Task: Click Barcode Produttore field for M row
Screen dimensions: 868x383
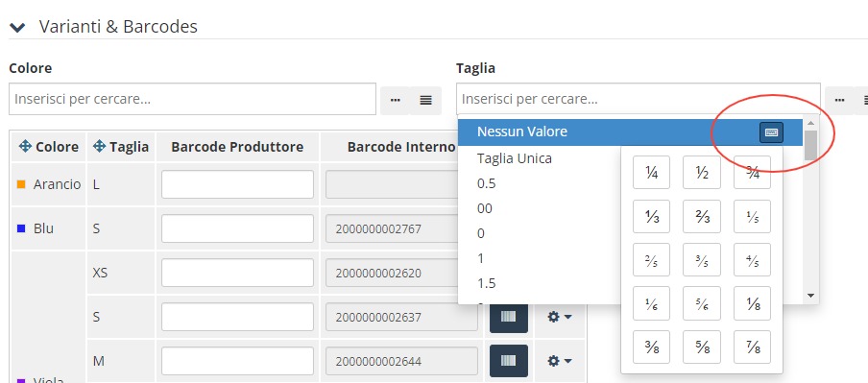Action: click(237, 362)
